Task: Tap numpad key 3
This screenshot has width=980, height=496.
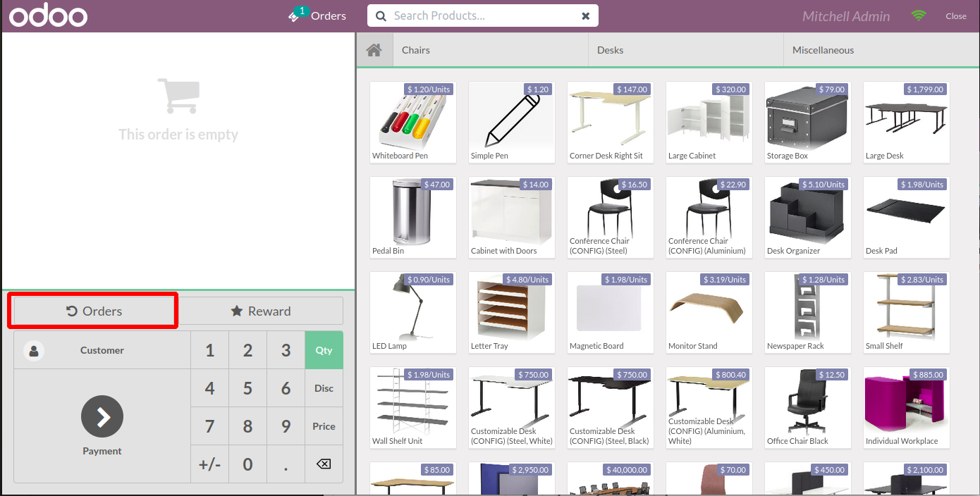Action: [x=286, y=350]
